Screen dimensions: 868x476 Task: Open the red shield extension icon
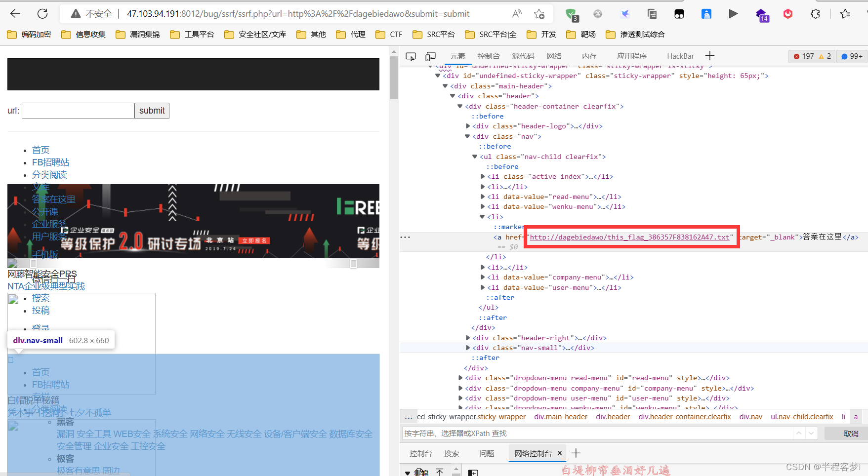[x=788, y=14]
